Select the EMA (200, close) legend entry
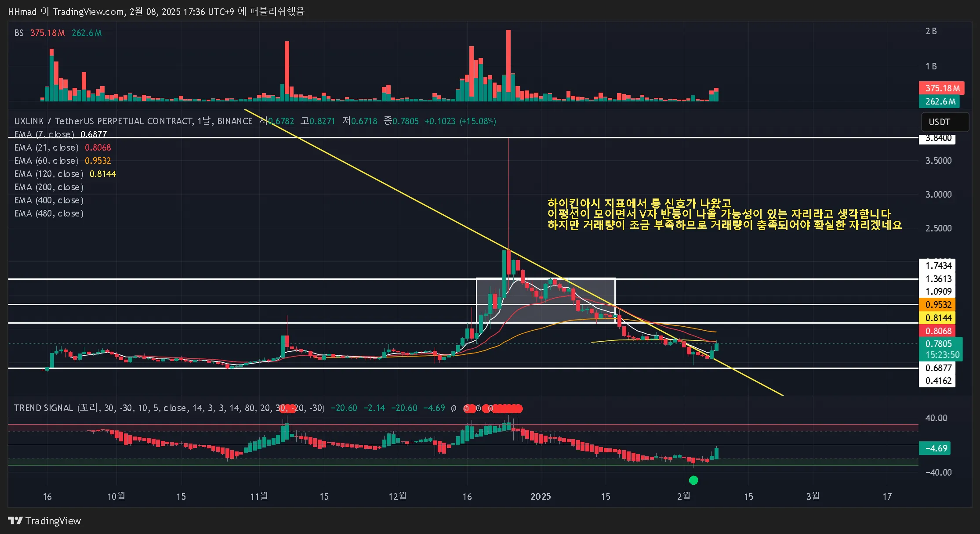This screenshot has width=980, height=534. tap(49, 187)
